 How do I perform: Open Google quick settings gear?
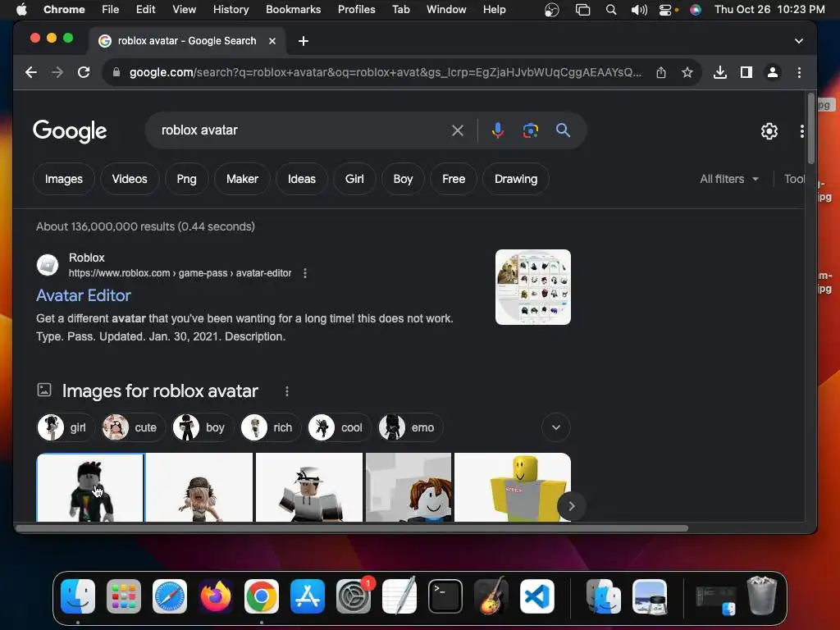(x=769, y=131)
